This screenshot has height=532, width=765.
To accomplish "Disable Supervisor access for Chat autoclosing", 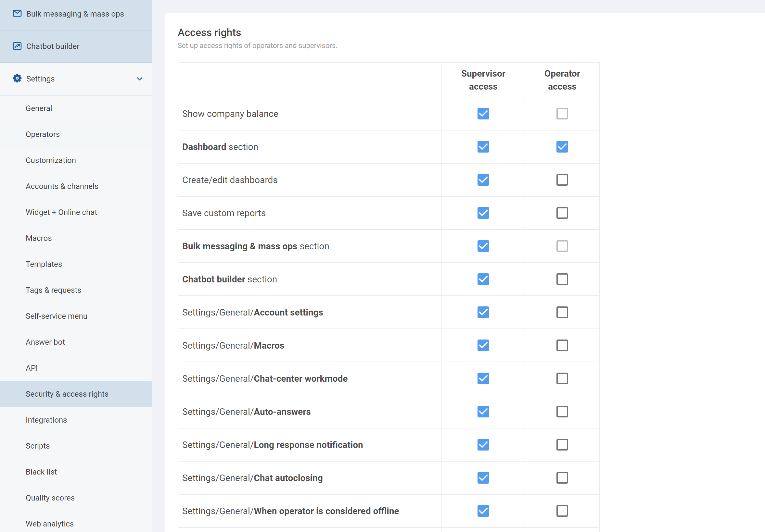I will 483,478.
